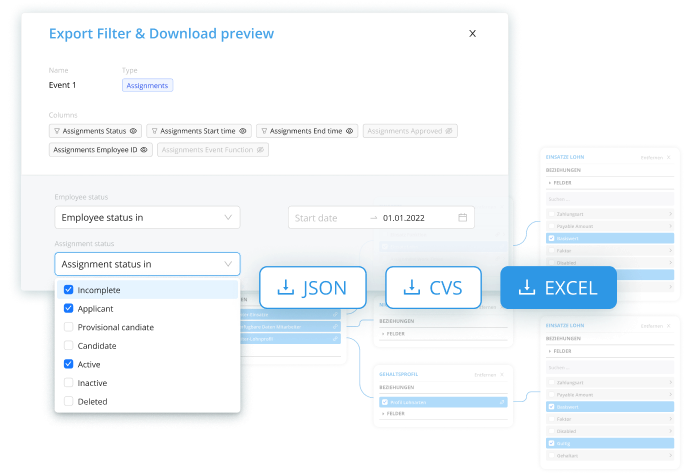
Task: Click X icon on lower Einsätze Lohn panel
Action: coord(669,326)
